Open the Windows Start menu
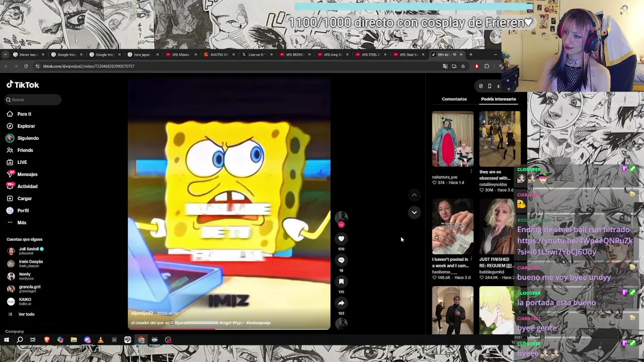The height and width of the screenshot is (362, 644). [6, 340]
